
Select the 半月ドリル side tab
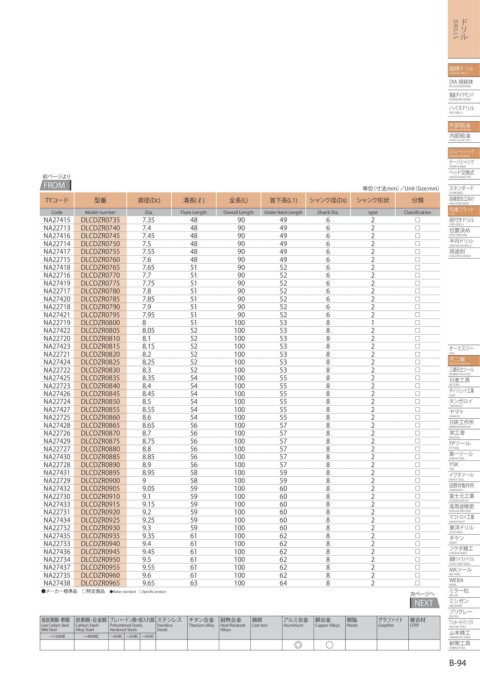pos(464,242)
